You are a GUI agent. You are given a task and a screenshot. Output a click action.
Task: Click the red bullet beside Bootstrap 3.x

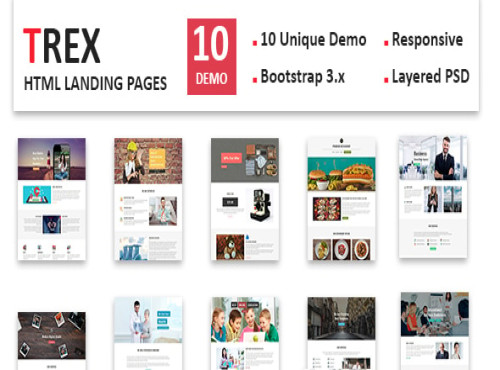click(x=255, y=80)
